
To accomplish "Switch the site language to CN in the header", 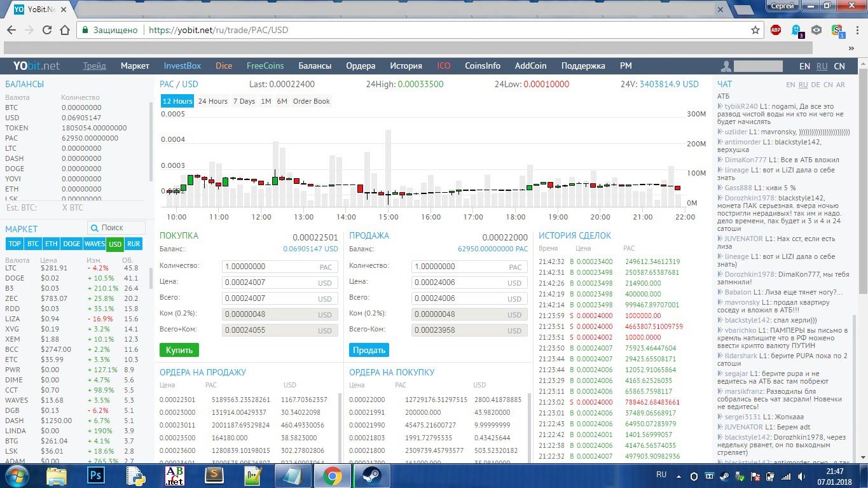I will 839,66.
